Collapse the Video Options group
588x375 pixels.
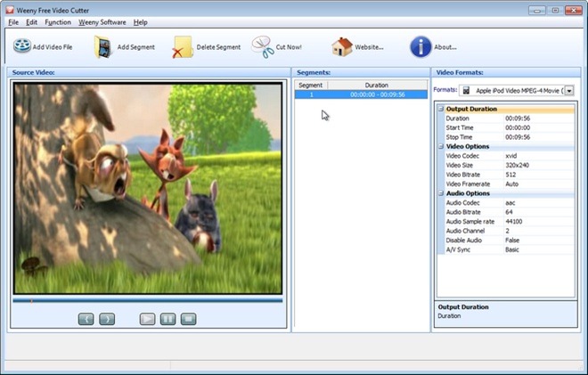point(441,146)
